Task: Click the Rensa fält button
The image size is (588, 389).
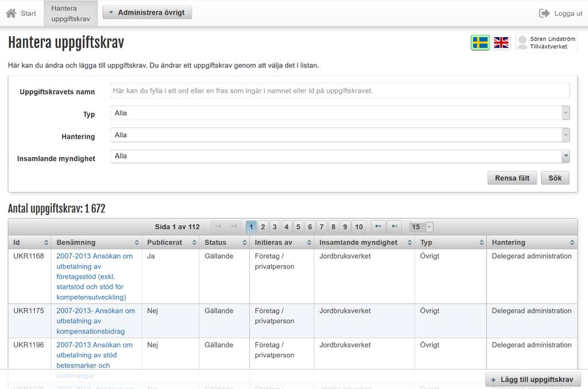Action: [512, 178]
